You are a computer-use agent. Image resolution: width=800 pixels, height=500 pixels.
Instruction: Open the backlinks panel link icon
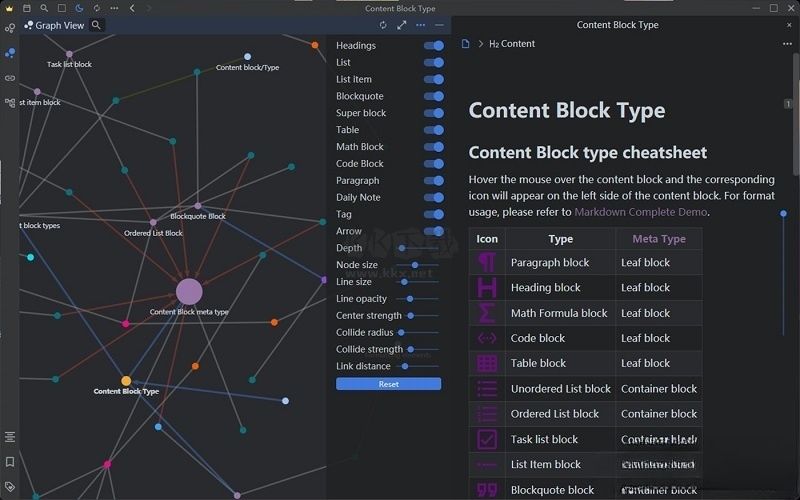coord(10,78)
